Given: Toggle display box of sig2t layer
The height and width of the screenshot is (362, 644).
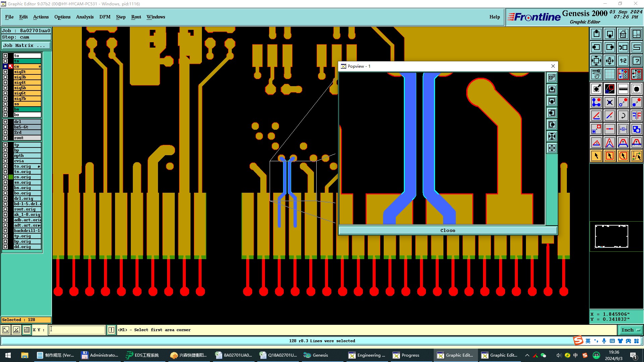Looking at the screenshot, I should point(5,72).
